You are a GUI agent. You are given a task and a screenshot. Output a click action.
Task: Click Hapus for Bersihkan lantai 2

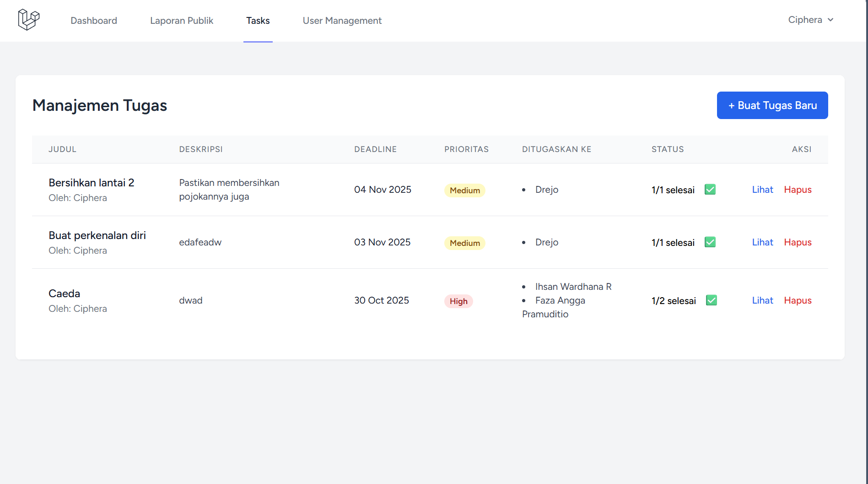point(798,190)
